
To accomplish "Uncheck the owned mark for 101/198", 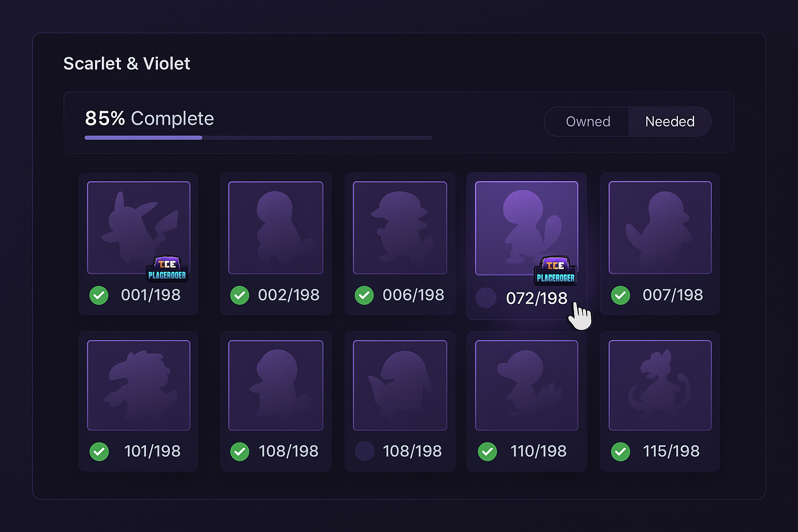I will pyautogui.click(x=99, y=451).
